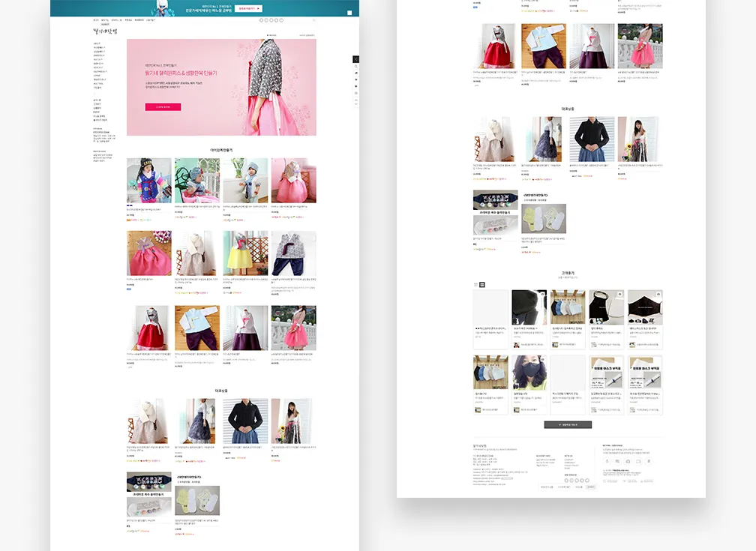This screenshot has width=756, height=551.
Task: Open the red skirt hanbok on left page
Action: pos(149,328)
